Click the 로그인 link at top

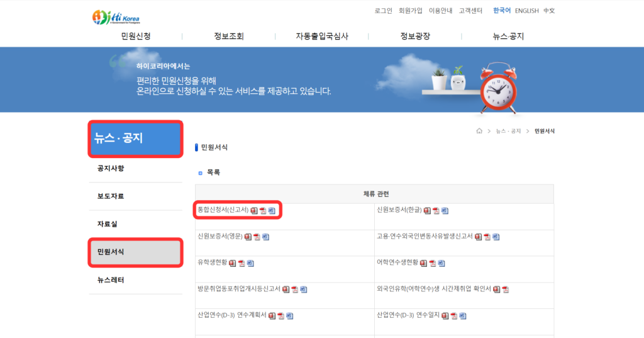[x=383, y=11]
